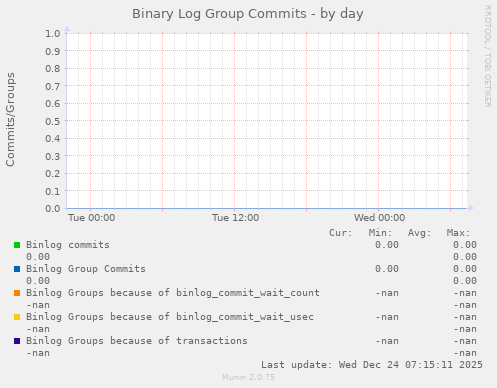Click the Tue 00:00 x-axis label
Viewport: 497px width, 388px height.
point(92,218)
